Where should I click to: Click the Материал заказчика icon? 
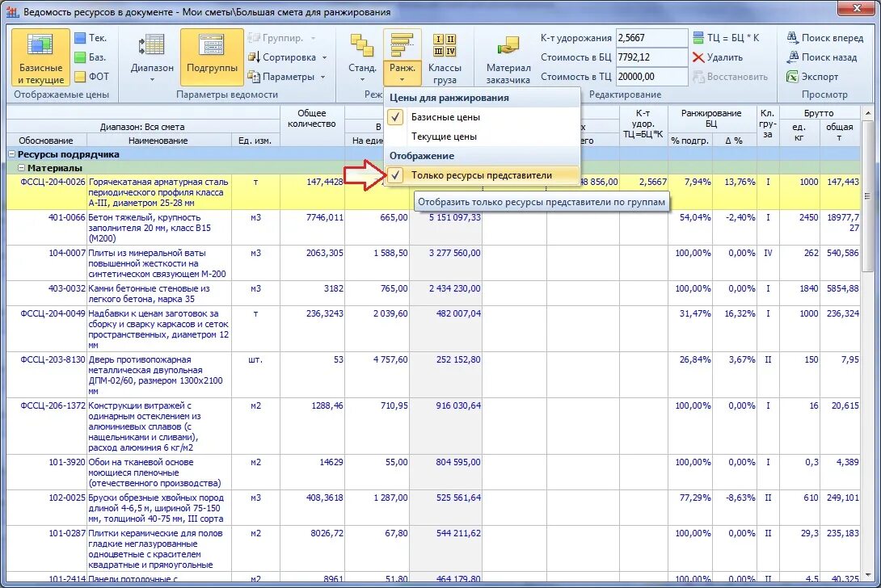click(x=508, y=45)
